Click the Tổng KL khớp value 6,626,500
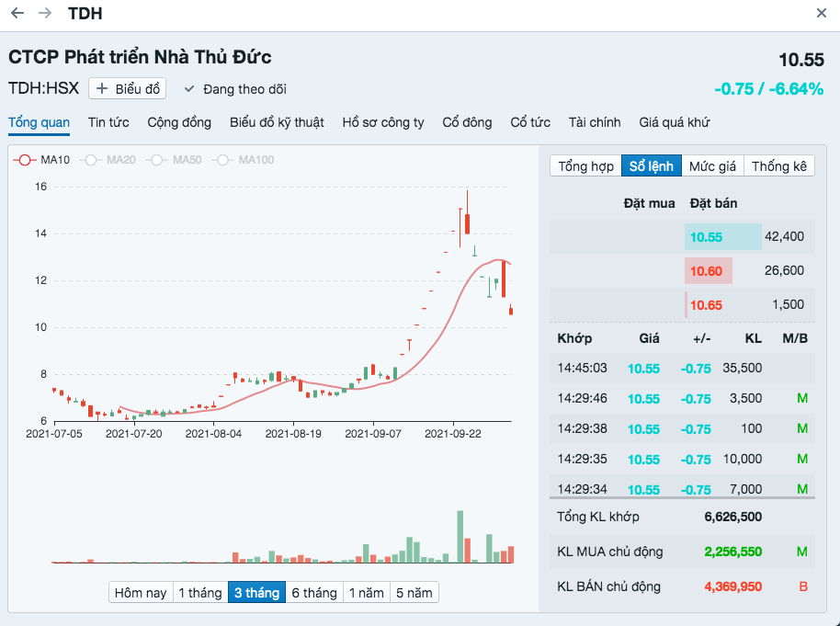The image size is (840, 626). pyautogui.click(x=732, y=517)
